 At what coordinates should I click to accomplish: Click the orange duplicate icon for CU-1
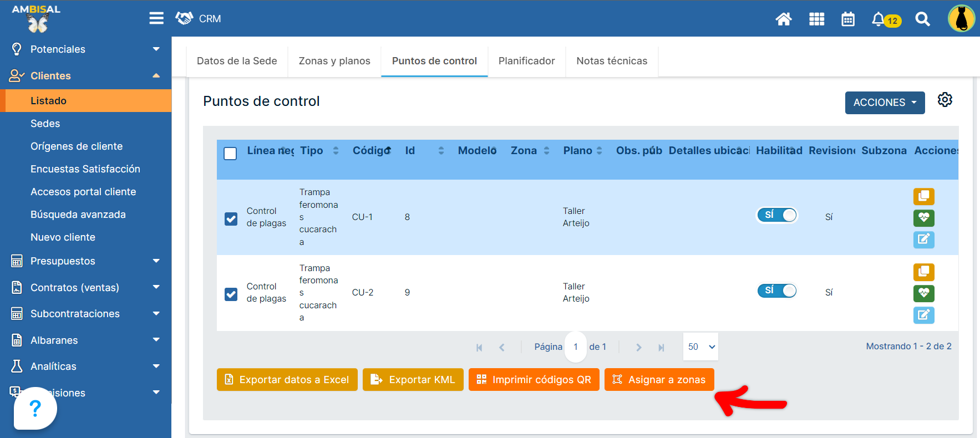pos(923,196)
